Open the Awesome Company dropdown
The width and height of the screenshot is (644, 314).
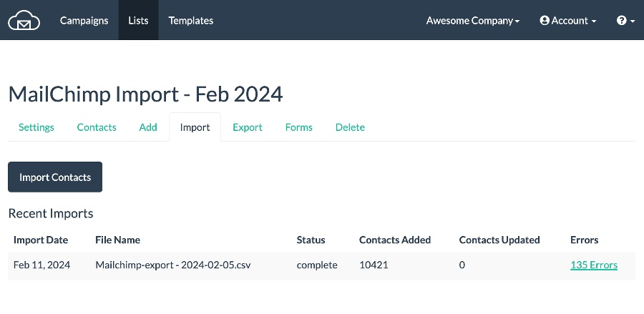click(x=473, y=21)
